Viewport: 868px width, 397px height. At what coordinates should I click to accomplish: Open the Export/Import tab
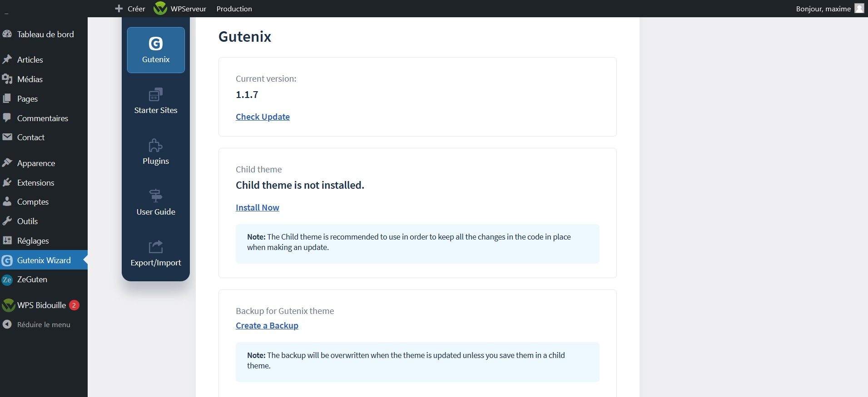156,253
